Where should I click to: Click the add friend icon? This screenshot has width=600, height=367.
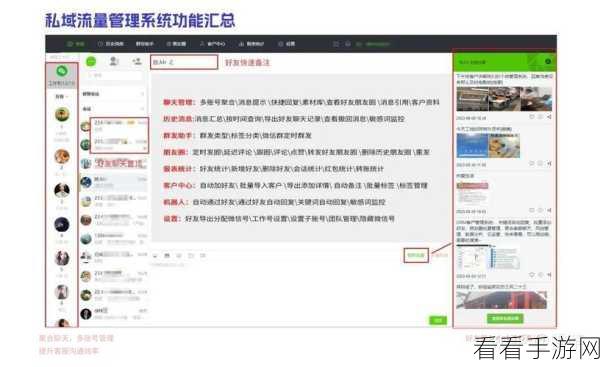pos(137,61)
